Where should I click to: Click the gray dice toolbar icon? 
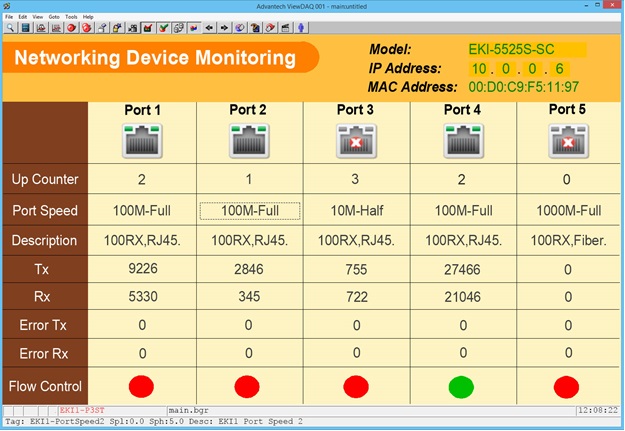tap(179, 28)
